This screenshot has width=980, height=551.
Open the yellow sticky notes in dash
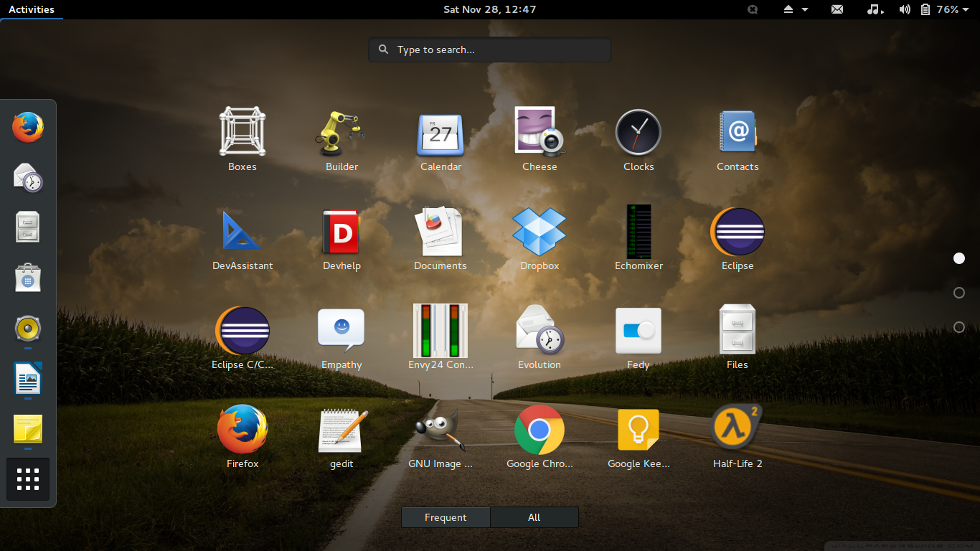click(x=28, y=428)
